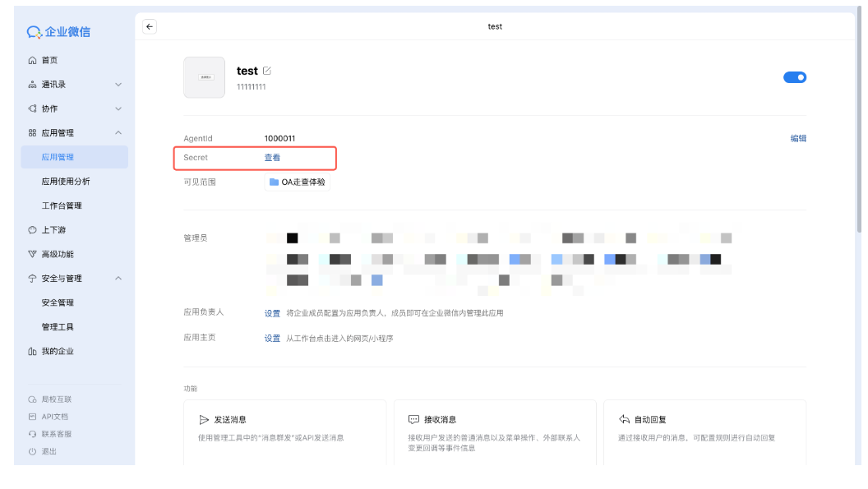The height and width of the screenshot is (489, 868).
Task: Collapse the 应用管理 sidebar section
Action: (x=118, y=132)
